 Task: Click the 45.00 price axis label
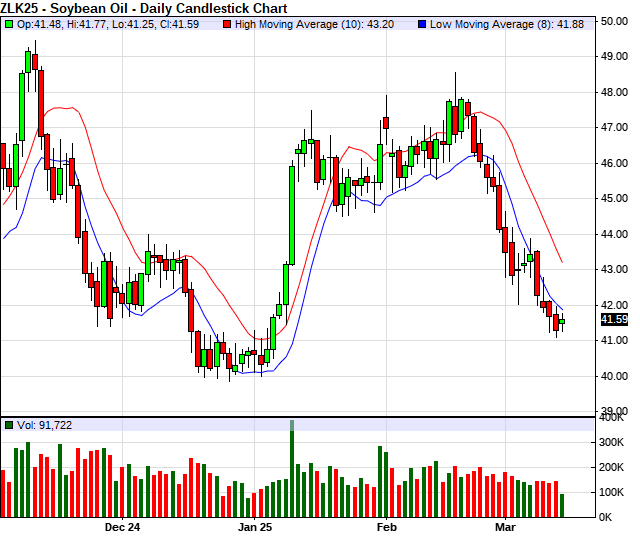point(614,198)
